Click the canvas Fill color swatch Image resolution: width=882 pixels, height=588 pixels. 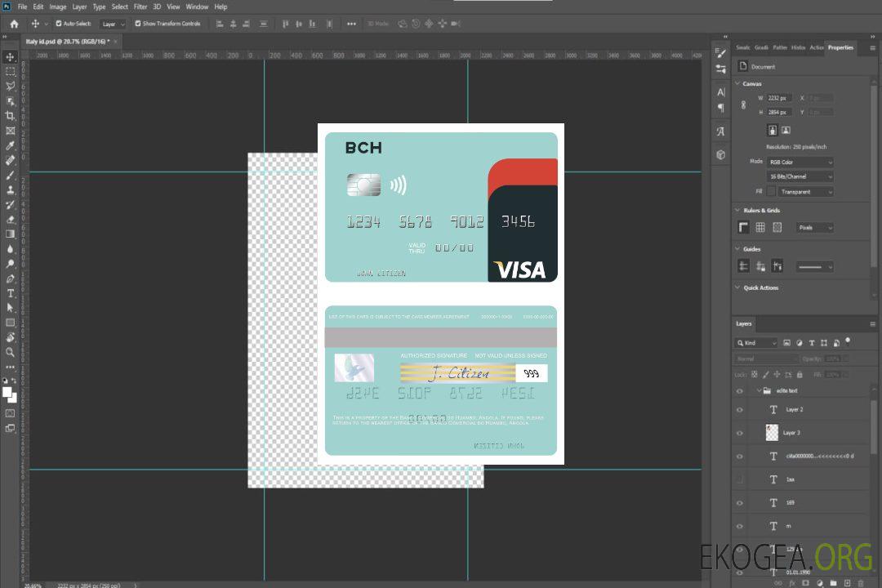click(771, 192)
